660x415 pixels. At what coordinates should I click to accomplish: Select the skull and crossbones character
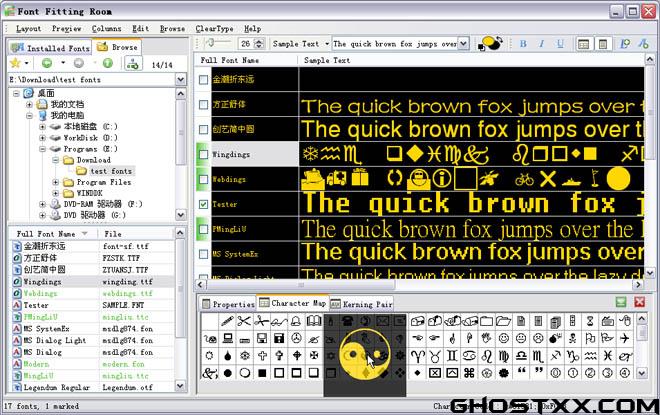[573, 338]
